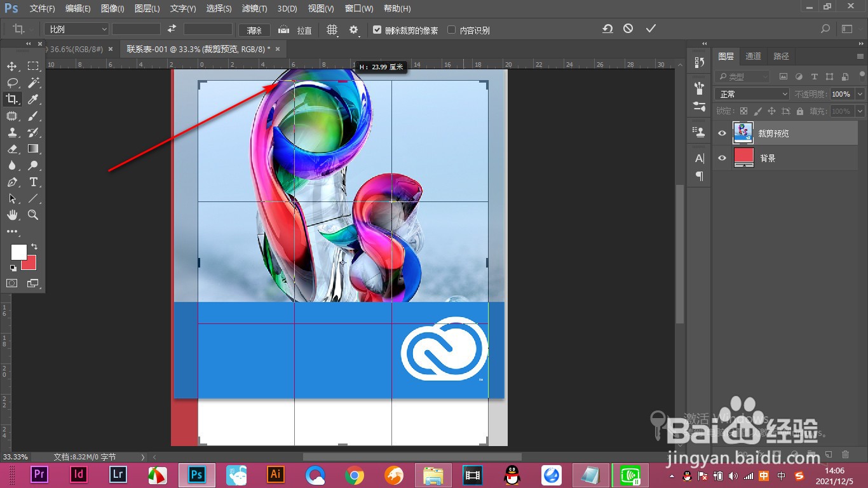The width and height of the screenshot is (868, 488).
Task: Open the Layers panel options menu
Action: click(860, 56)
